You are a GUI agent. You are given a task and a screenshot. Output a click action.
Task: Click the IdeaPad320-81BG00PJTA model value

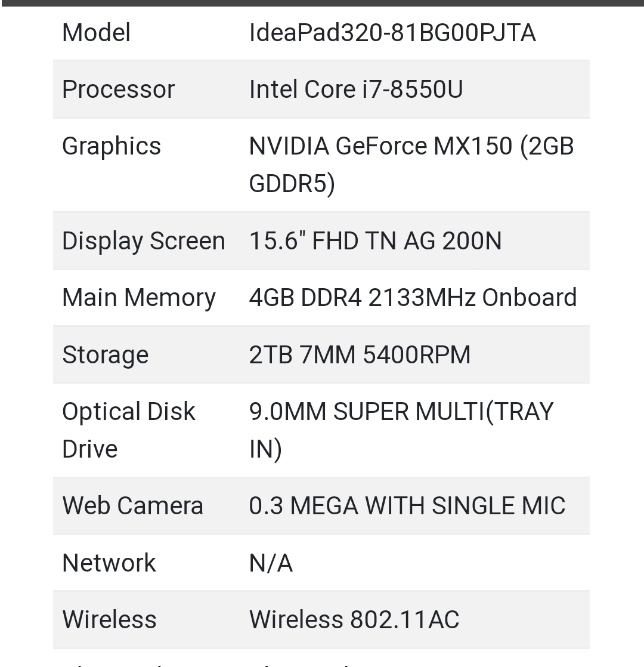point(392,33)
